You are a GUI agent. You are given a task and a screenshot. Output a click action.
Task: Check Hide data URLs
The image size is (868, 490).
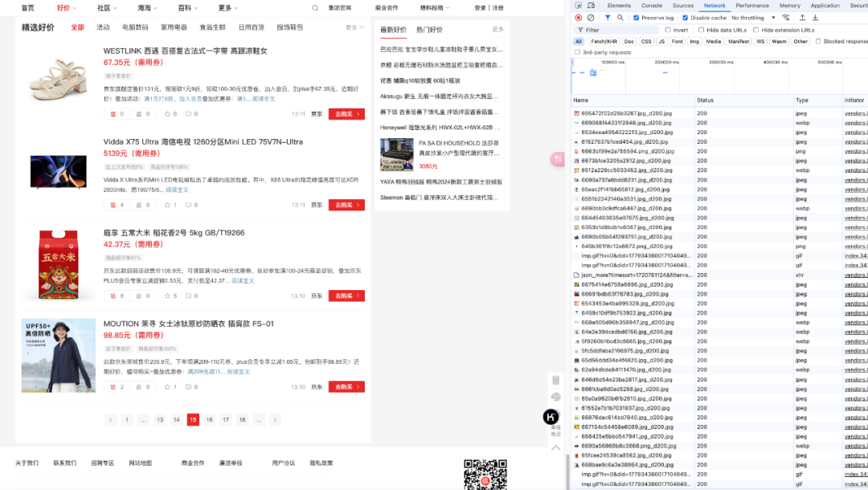701,30
